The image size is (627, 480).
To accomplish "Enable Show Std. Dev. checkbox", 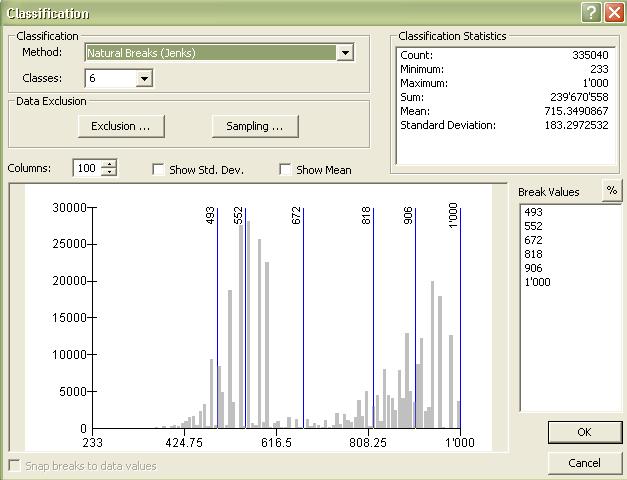I will (x=159, y=170).
